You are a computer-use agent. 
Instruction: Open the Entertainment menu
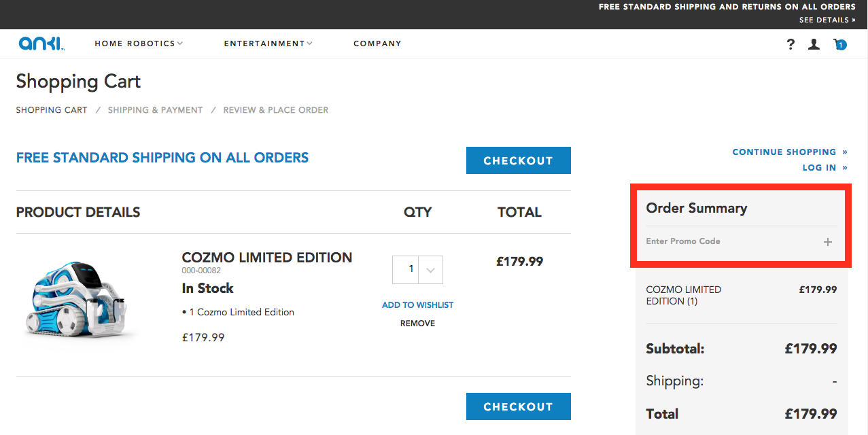[268, 43]
